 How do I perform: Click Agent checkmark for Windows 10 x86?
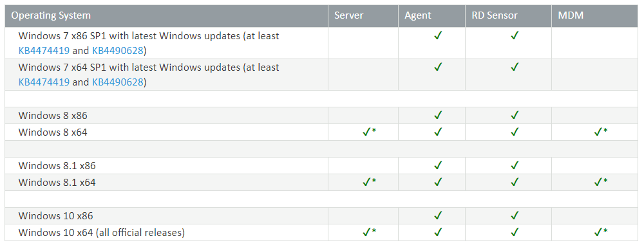(438, 215)
